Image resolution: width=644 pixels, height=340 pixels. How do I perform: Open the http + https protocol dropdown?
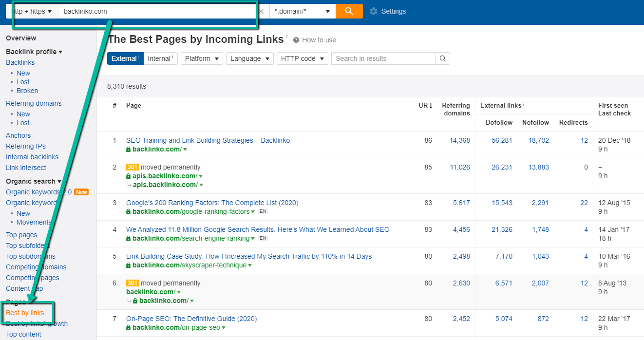coord(33,11)
